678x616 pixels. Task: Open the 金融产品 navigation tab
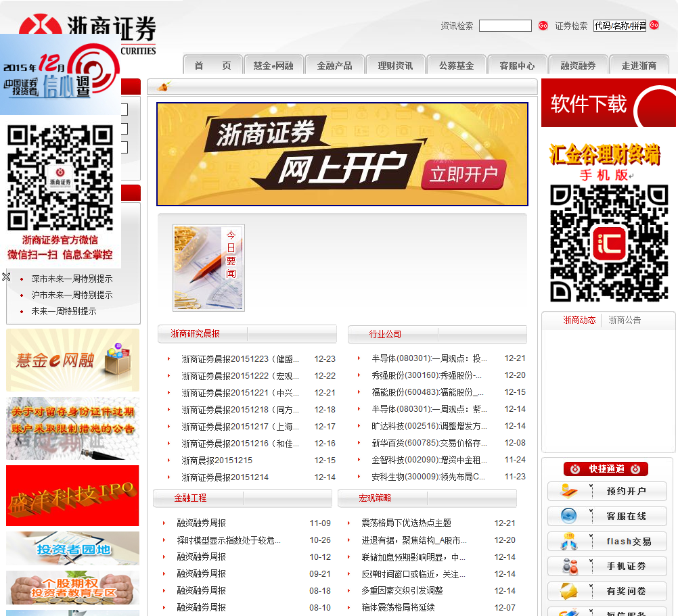(334, 66)
